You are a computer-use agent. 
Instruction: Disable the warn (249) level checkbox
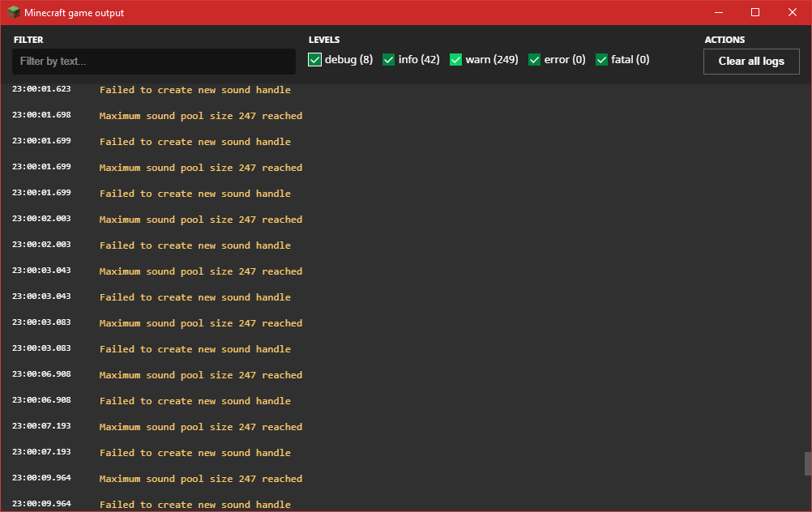455,60
